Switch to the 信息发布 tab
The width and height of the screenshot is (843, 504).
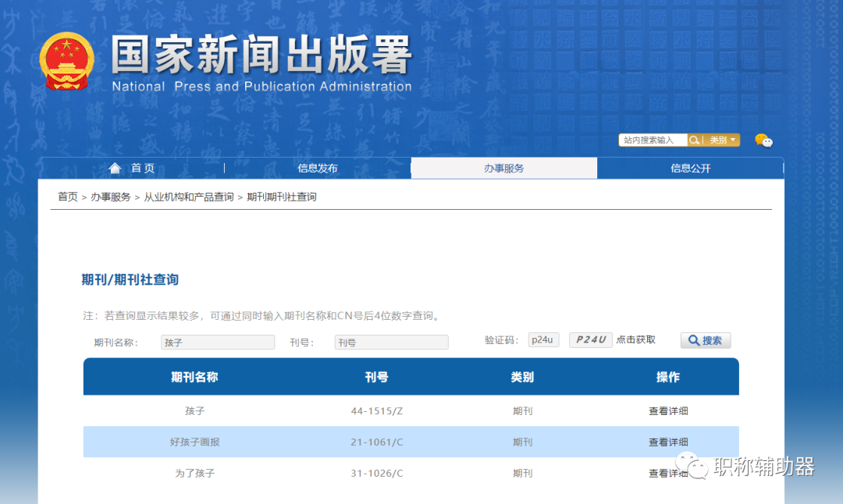tap(317, 167)
